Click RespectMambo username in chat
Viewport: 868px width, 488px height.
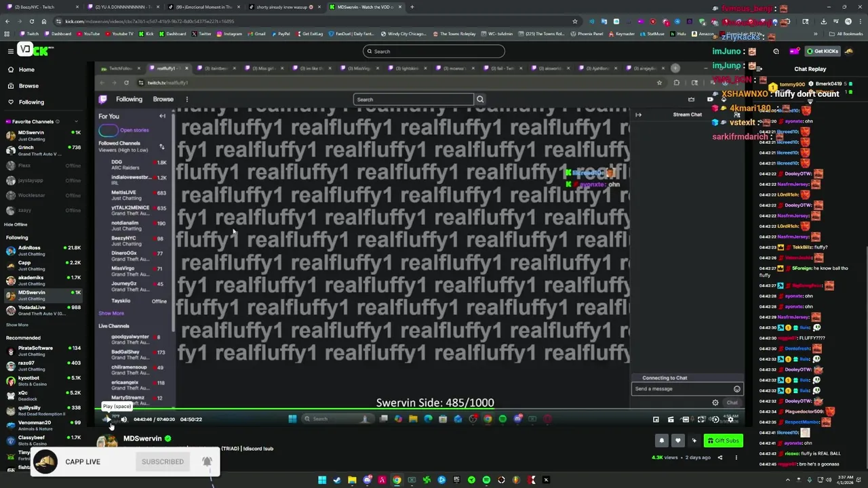800,422
